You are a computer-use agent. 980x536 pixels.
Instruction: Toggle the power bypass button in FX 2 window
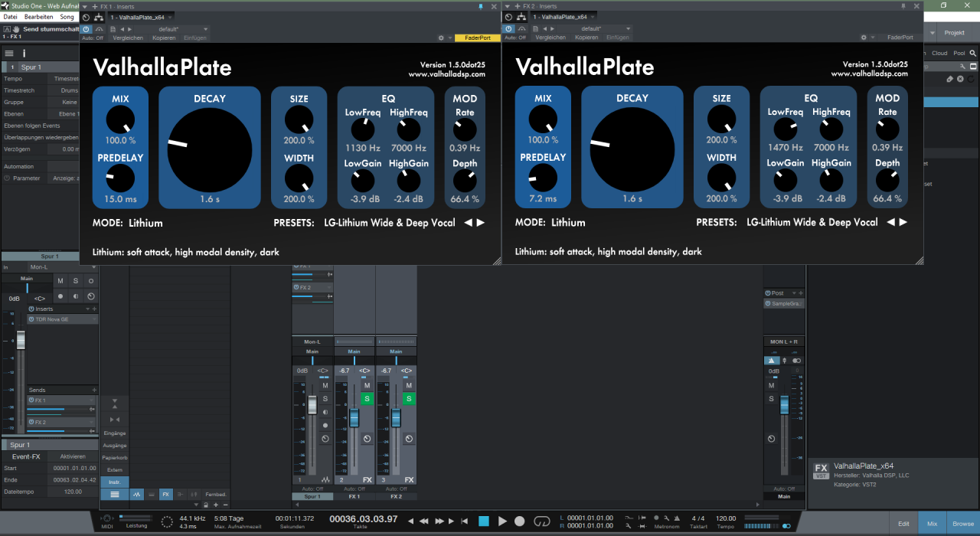(x=509, y=28)
